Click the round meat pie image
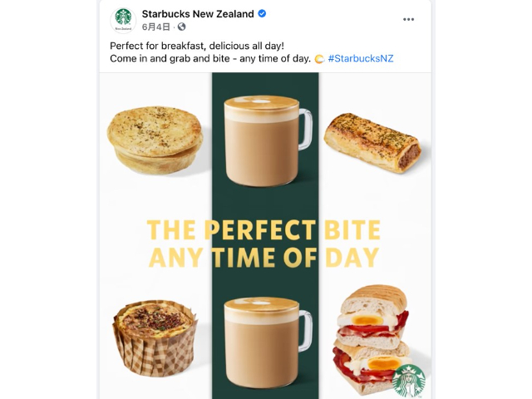The height and width of the screenshot is (399, 532). point(155,140)
